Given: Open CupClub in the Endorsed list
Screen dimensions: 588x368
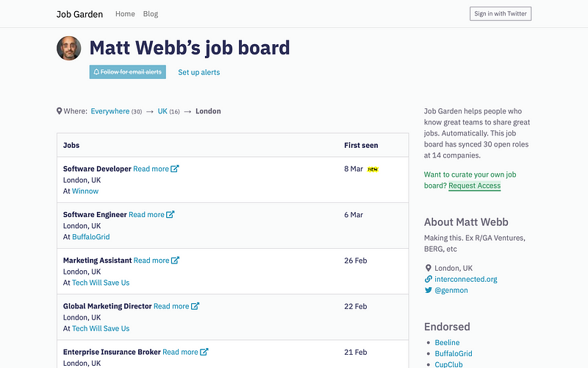Looking at the screenshot, I should (x=448, y=364).
